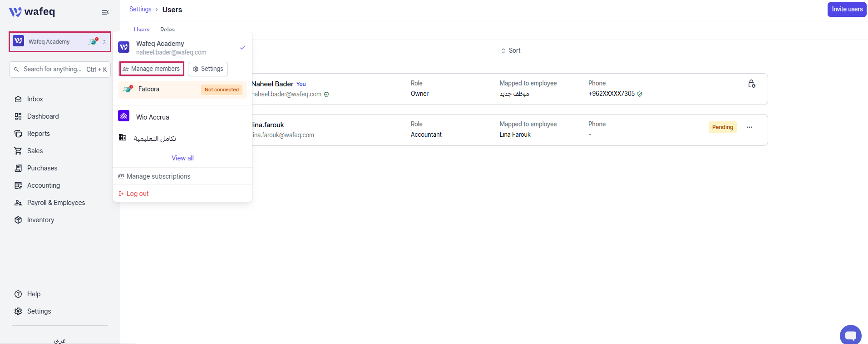Viewport: 868px width, 344px height.
Task: Click the Not connected badge
Action: [x=222, y=90]
